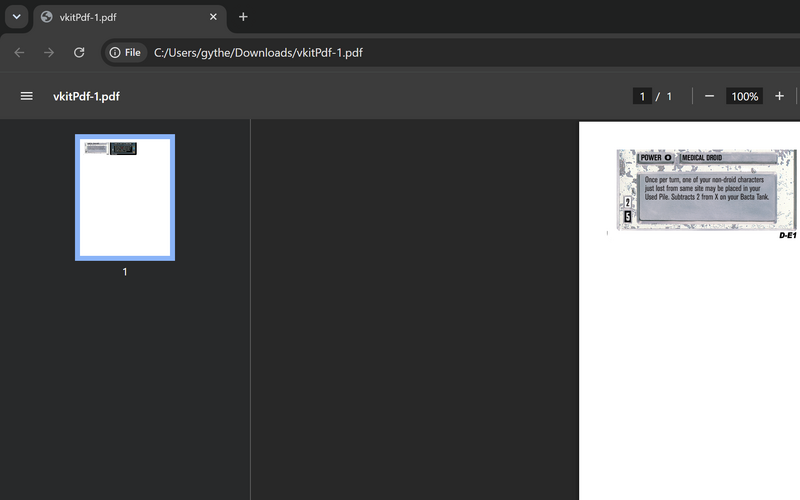The height and width of the screenshot is (500, 800).
Task: Go forward with the forward arrow
Action: (49, 53)
